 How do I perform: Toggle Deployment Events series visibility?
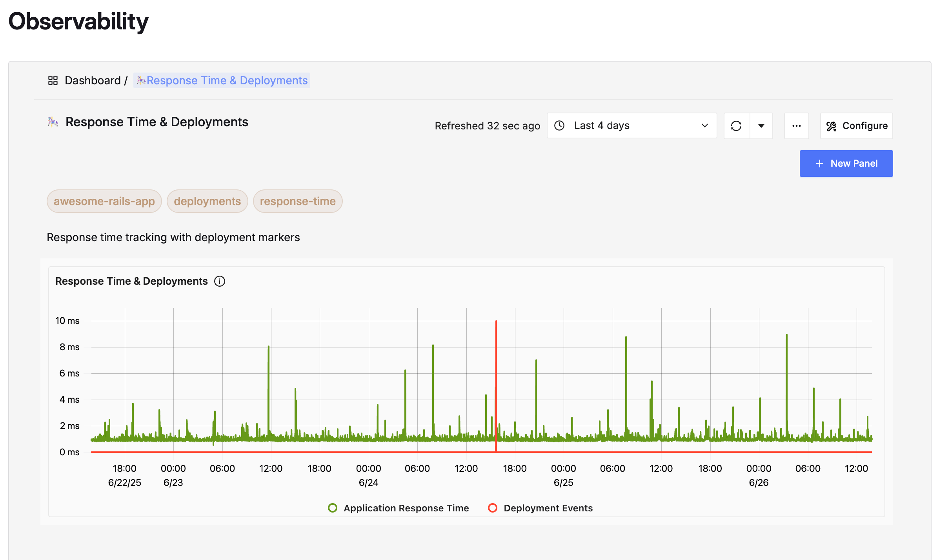pyautogui.click(x=548, y=508)
